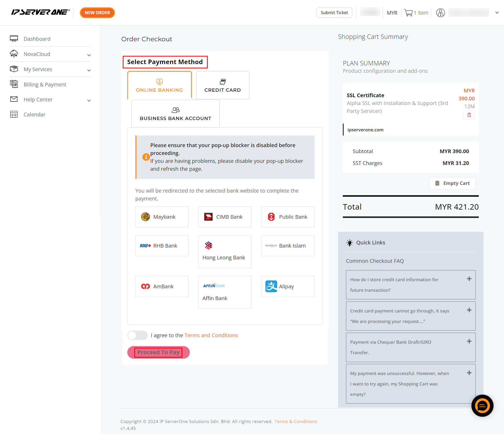Click the NovaCloud cloud icon
Screen dimensions: 504x435
click(x=14, y=54)
